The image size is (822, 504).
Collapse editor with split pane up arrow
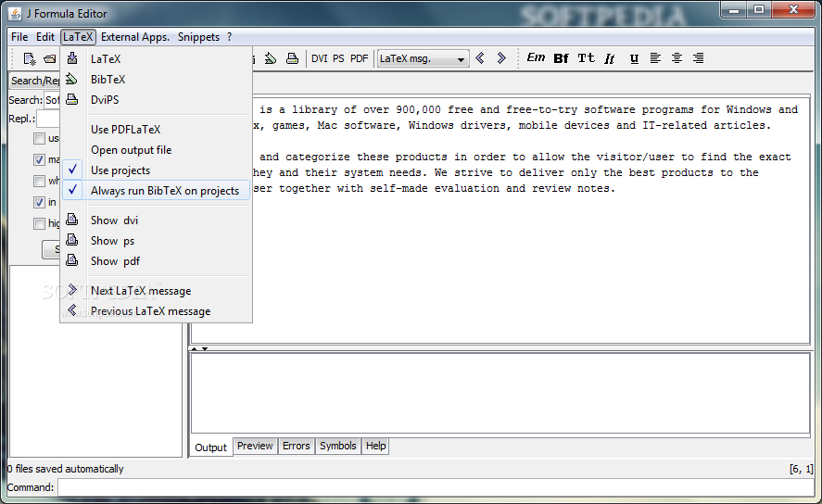pos(195,348)
